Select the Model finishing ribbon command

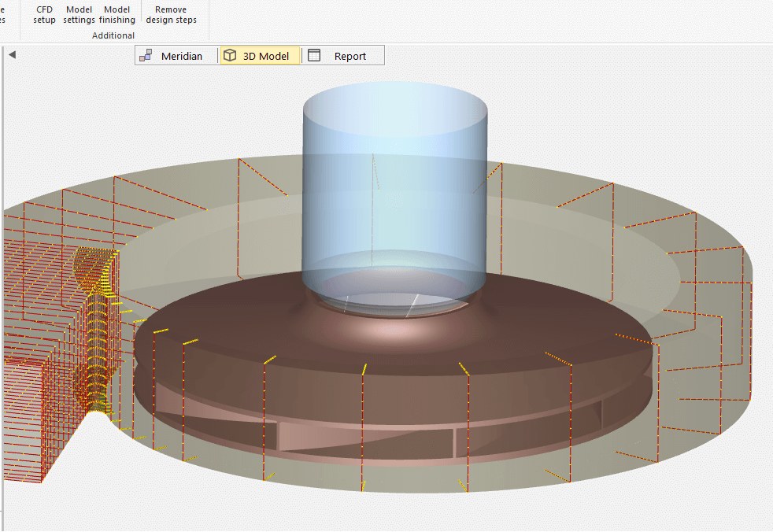click(117, 14)
